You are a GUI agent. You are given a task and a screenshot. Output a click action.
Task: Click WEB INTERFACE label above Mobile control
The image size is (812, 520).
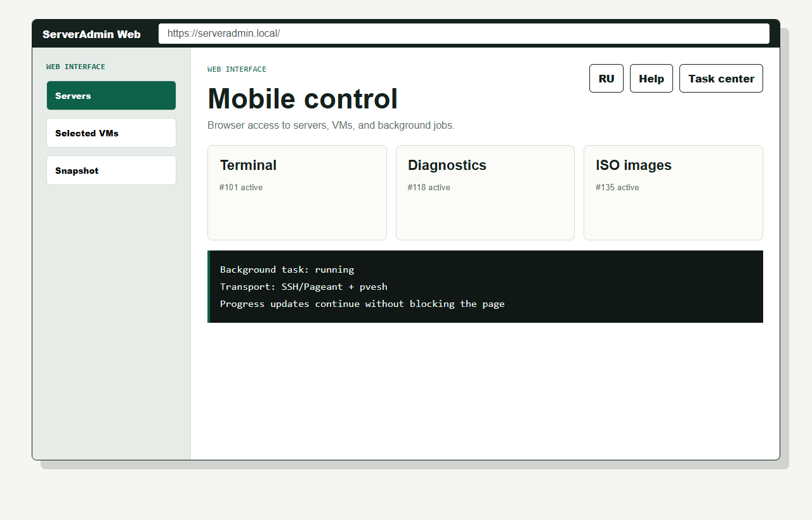(x=237, y=69)
